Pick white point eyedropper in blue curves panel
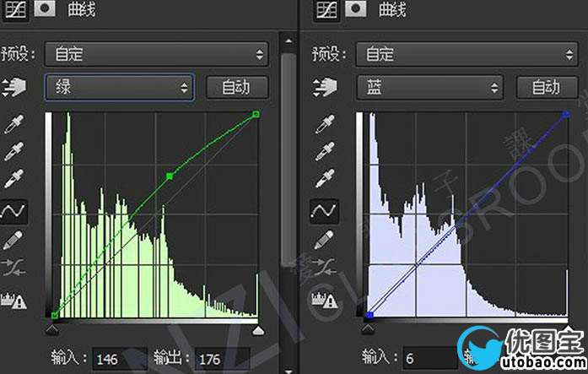 coord(325,178)
